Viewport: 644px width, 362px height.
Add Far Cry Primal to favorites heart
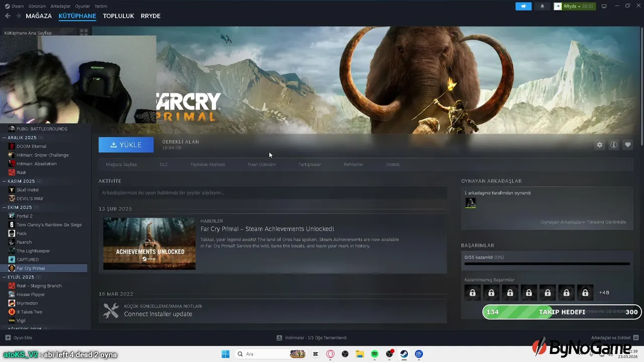(628, 145)
